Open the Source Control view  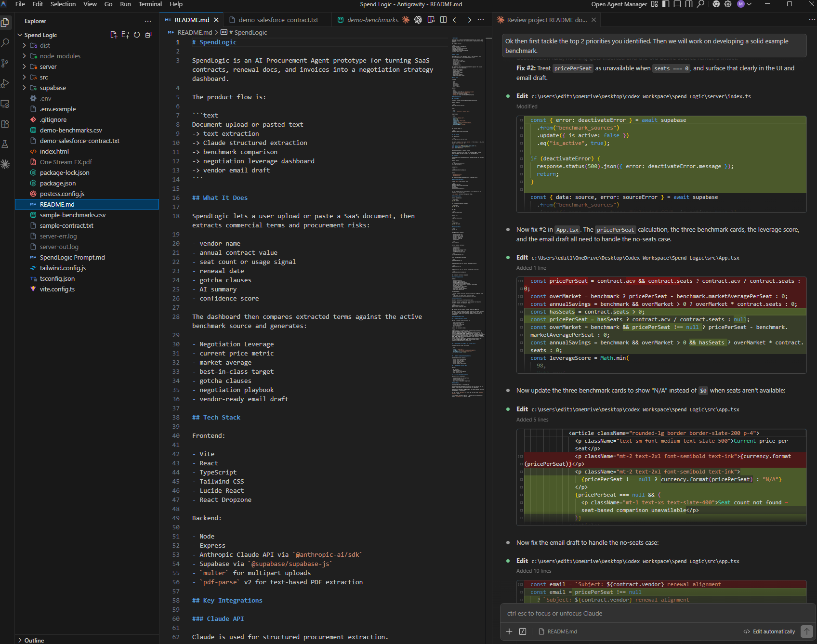point(5,63)
